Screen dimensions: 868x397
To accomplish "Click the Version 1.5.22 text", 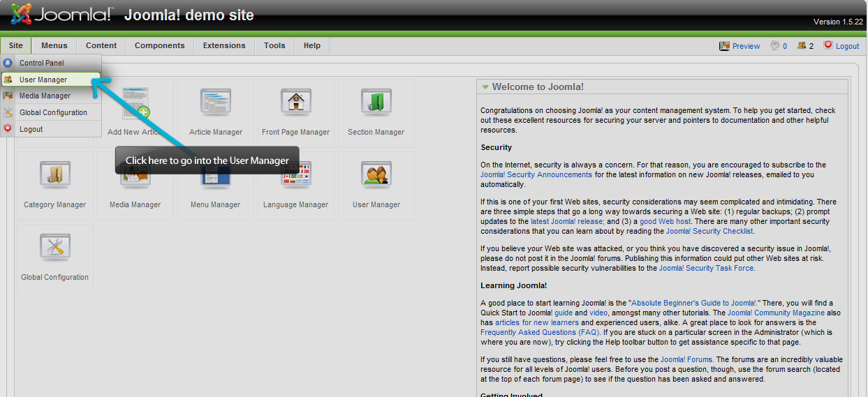I will pos(839,22).
